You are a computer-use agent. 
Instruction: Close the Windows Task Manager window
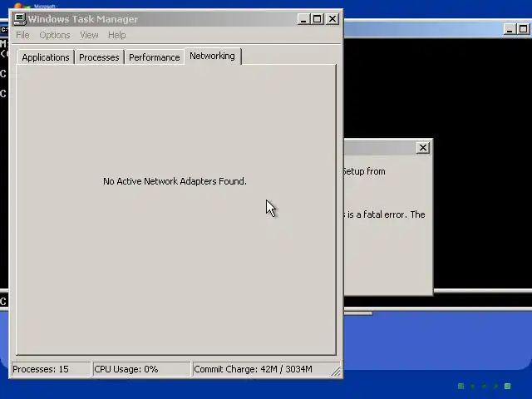332,19
